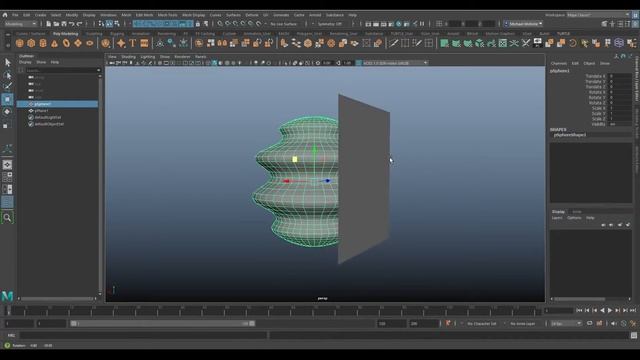
Task: Select the Rotate tool in the toolbox
Action: pyautogui.click(x=7, y=111)
